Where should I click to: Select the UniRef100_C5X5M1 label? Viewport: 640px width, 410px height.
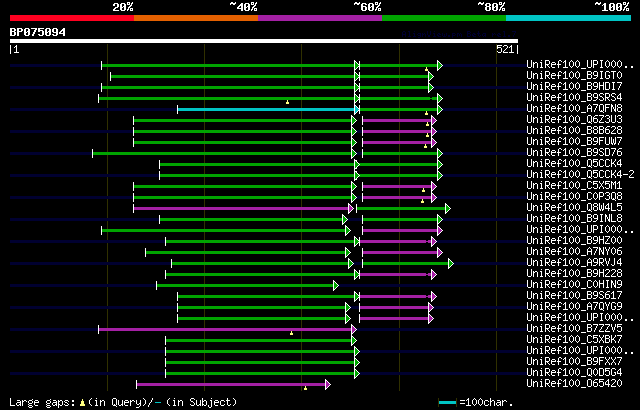tap(574, 186)
